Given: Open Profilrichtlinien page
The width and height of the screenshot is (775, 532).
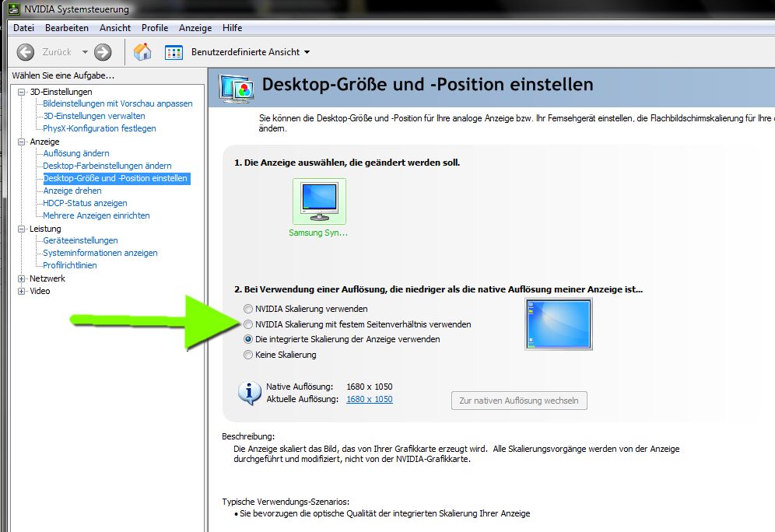Looking at the screenshot, I should click(x=70, y=265).
